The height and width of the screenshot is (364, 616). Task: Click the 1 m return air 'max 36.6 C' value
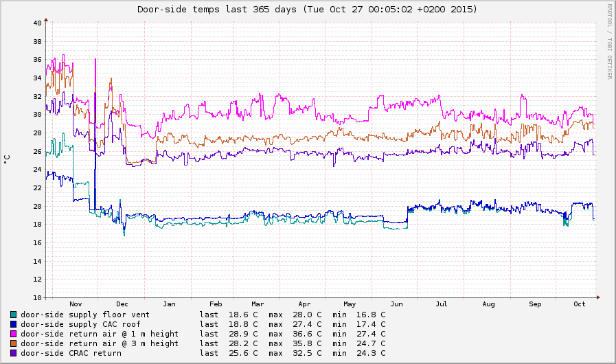click(295, 334)
